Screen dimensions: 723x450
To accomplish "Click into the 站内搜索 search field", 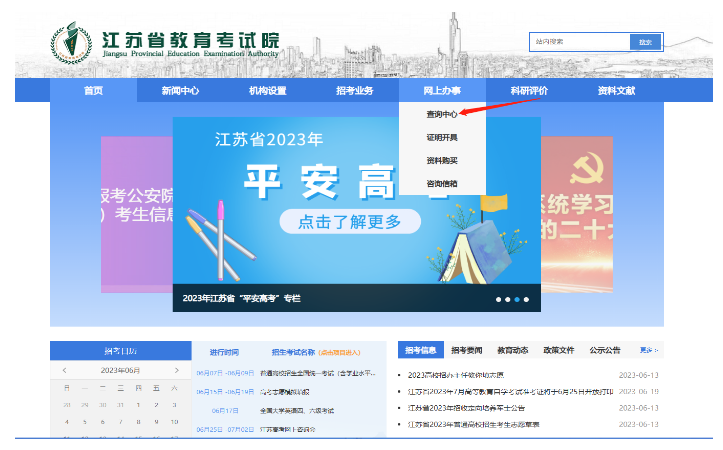I will coord(580,41).
